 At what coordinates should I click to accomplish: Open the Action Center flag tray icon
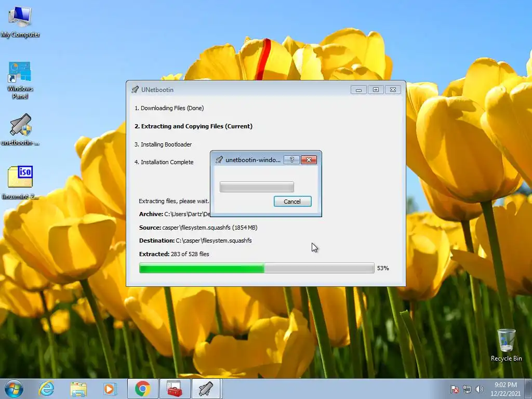point(454,389)
